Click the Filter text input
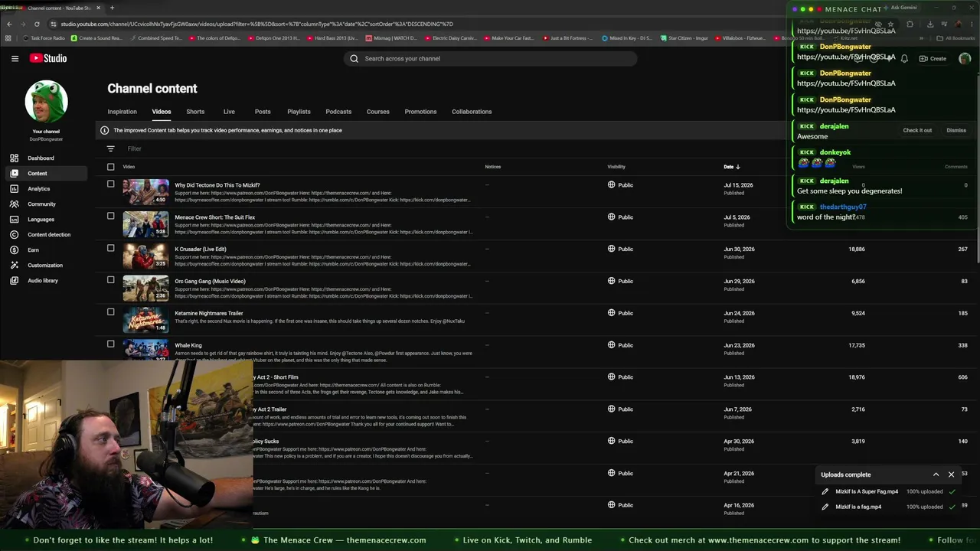 tap(135, 148)
